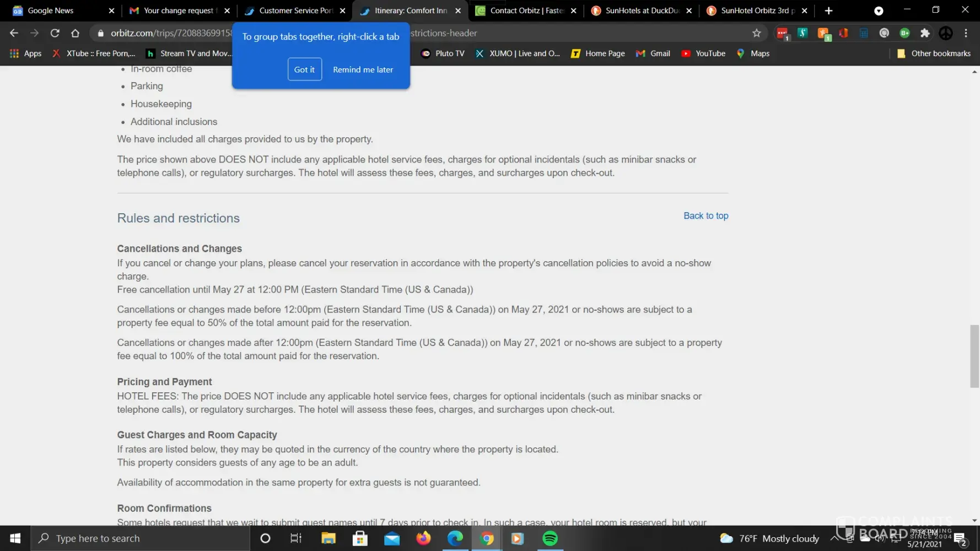Choose Remind me later in tab tip
980x551 pixels.
[x=363, y=69]
